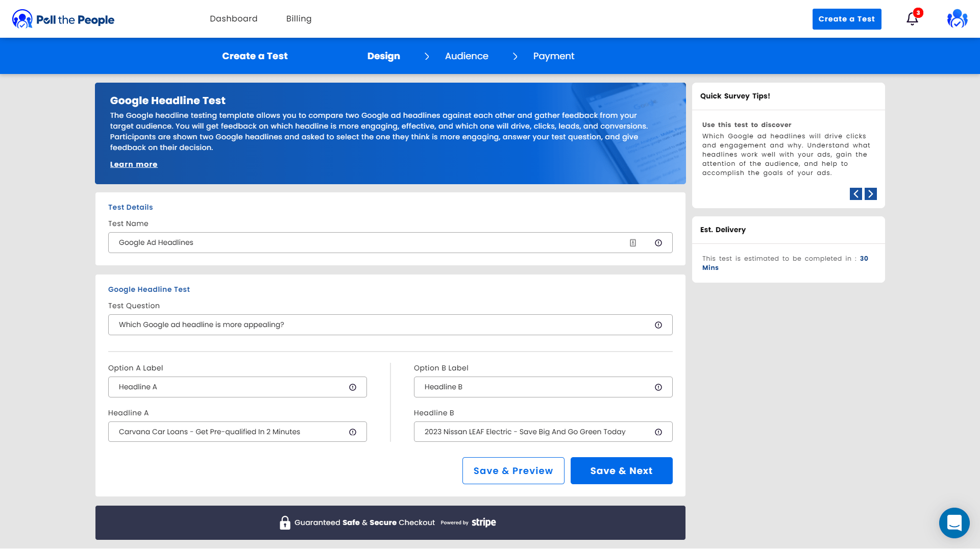Click info icon in Headline A text field
Image resolution: width=980 pixels, height=549 pixels.
tap(353, 432)
